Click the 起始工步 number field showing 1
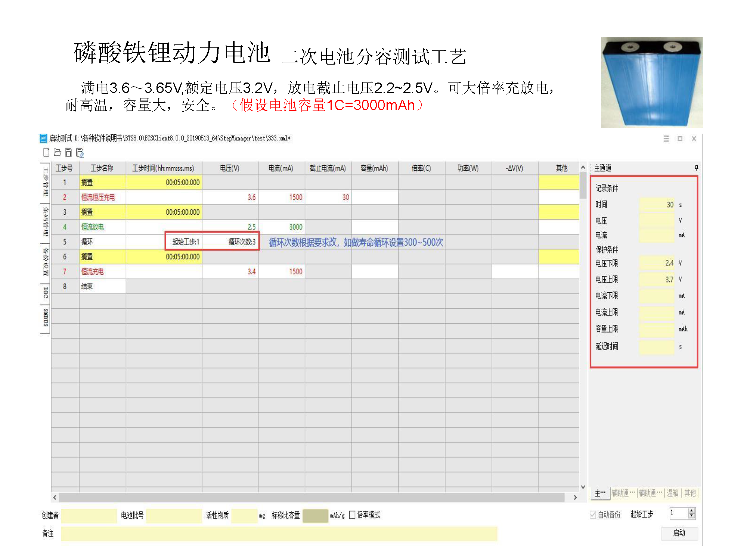 click(679, 513)
